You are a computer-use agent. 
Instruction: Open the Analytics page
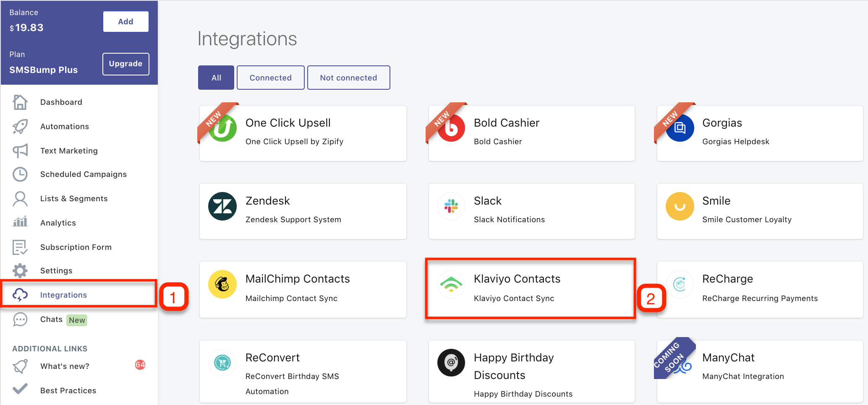click(58, 223)
